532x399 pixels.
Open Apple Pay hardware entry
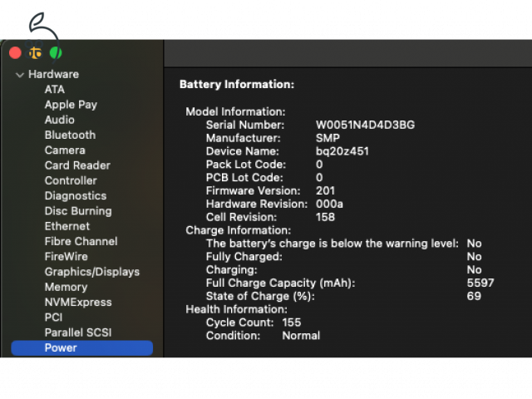(x=71, y=105)
